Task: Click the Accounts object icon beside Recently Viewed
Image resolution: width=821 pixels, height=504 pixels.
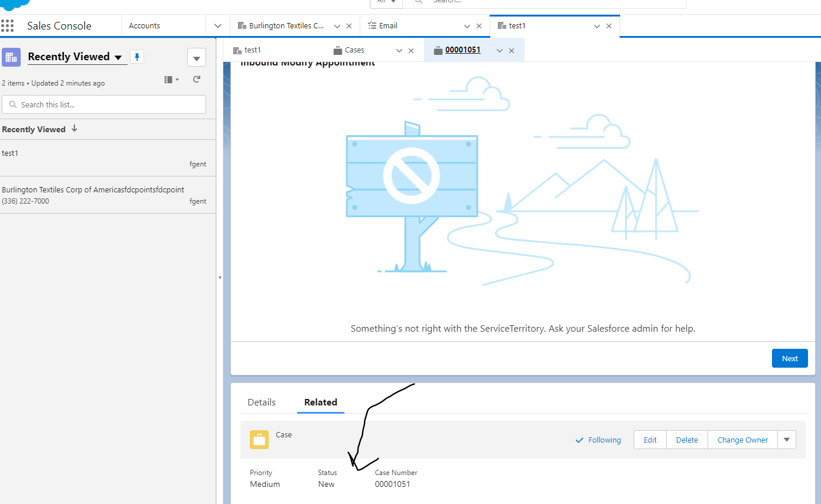Action: point(11,57)
